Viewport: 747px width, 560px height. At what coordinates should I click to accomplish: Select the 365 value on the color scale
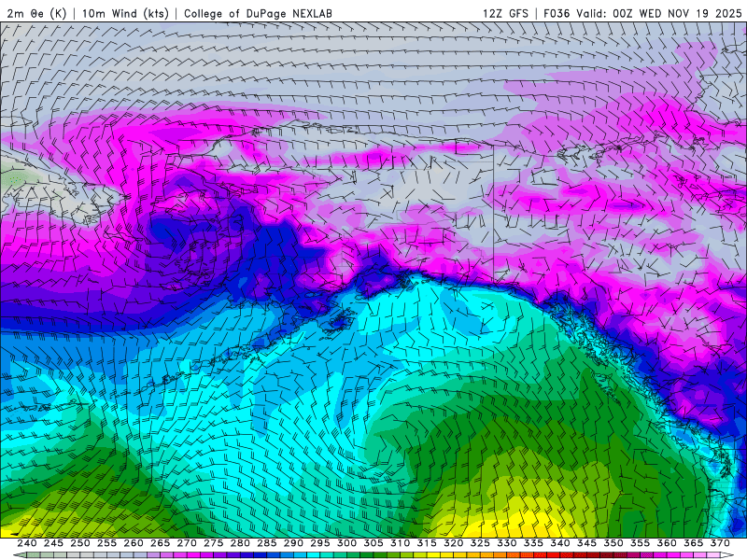point(694,543)
